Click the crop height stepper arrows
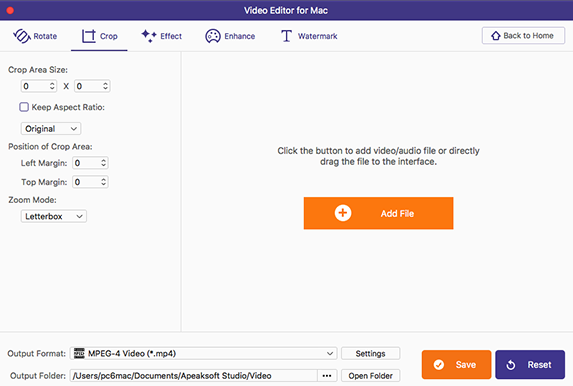The image size is (573, 386). coord(105,86)
